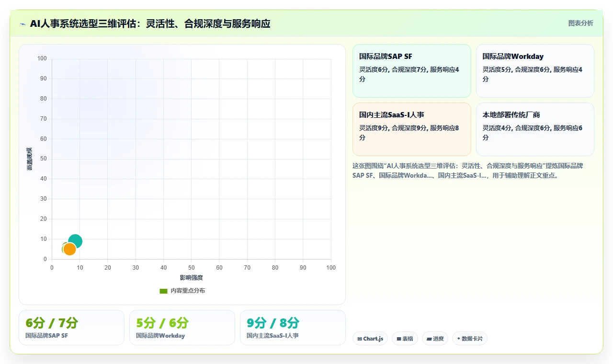Open the 国内主流SaaS-I人事 card
This screenshot has width=613, height=364.
pyautogui.click(x=412, y=129)
